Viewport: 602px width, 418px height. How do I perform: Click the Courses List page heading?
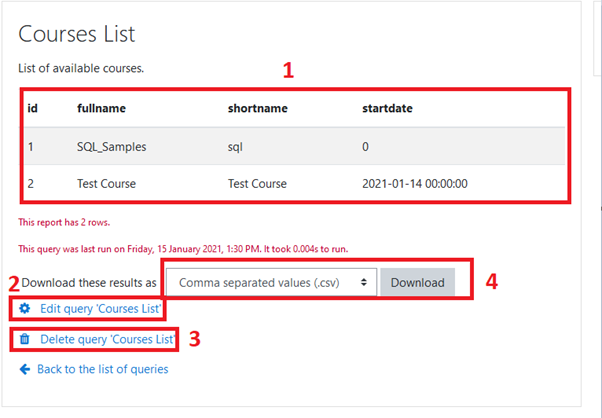pos(77,34)
